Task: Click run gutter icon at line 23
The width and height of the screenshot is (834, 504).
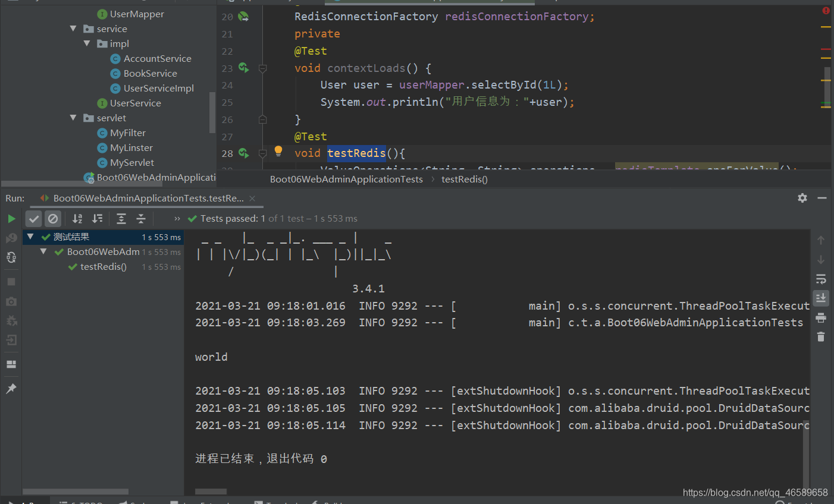Action: click(244, 68)
